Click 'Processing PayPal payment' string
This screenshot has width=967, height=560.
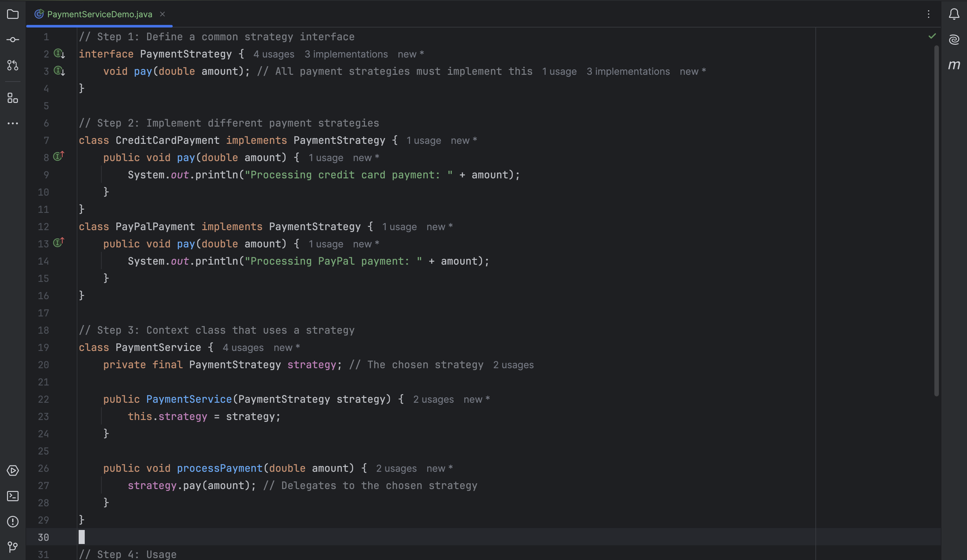[333, 261]
